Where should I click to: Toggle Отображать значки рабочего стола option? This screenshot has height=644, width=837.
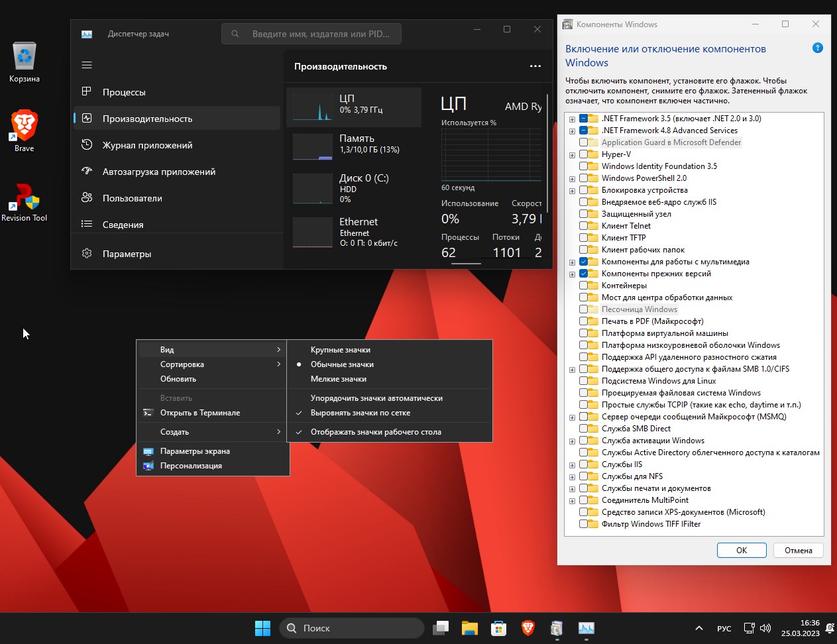point(390,432)
